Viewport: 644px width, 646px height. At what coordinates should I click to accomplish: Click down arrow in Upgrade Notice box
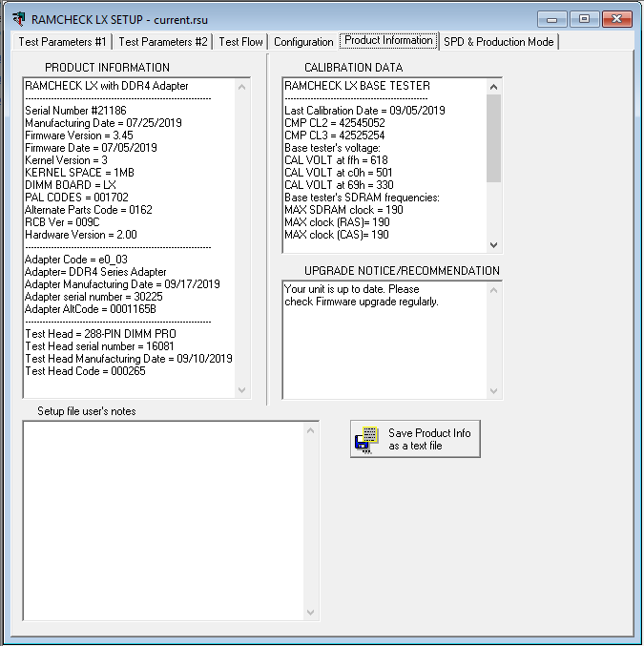click(493, 390)
